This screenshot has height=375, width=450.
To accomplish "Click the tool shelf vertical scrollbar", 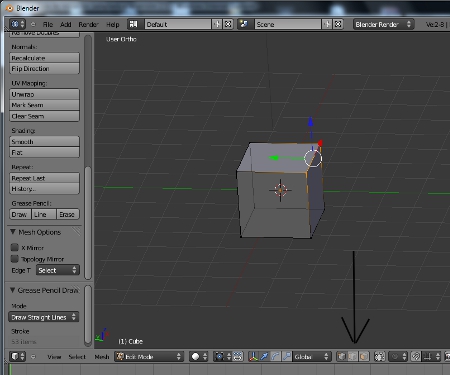I will click(88, 222).
